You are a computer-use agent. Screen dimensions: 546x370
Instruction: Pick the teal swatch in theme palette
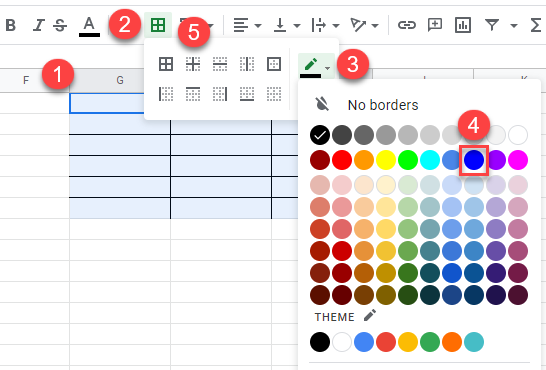pos(474,342)
